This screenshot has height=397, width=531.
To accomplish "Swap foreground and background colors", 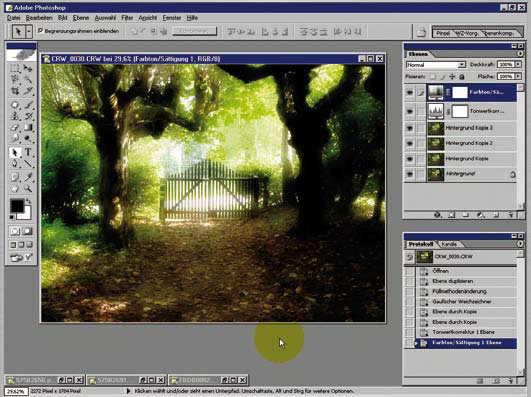I will 29,202.
